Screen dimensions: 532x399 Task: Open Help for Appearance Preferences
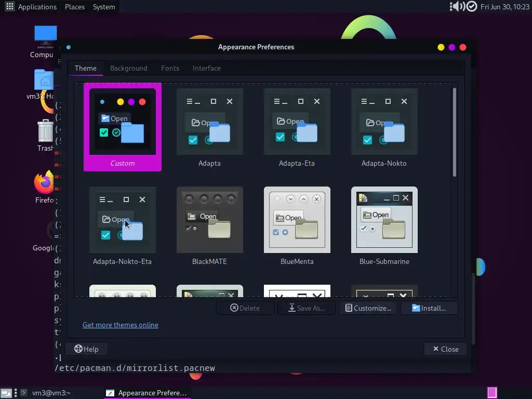point(87,349)
